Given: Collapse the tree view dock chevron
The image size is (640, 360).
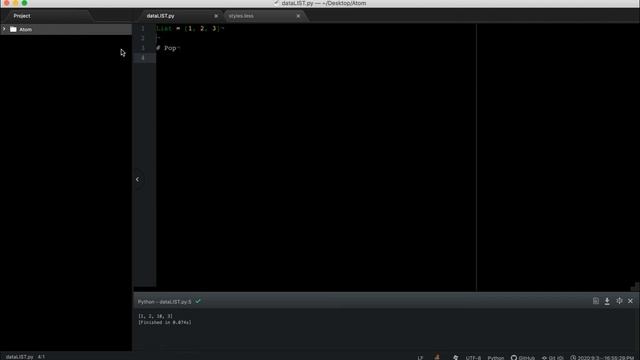Looking at the screenshot, I should [138, 179].
